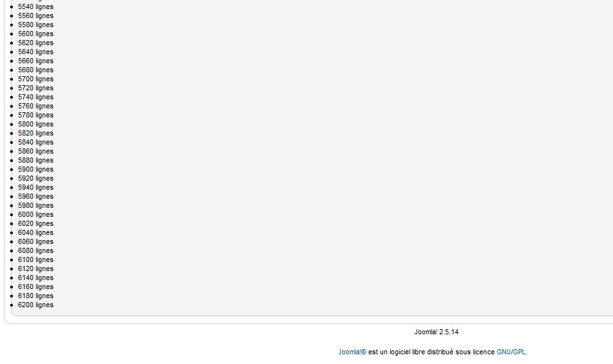Screen dimensions: 613x364
Task: Click the 5960 lignes entry
Action: point(36,196)
